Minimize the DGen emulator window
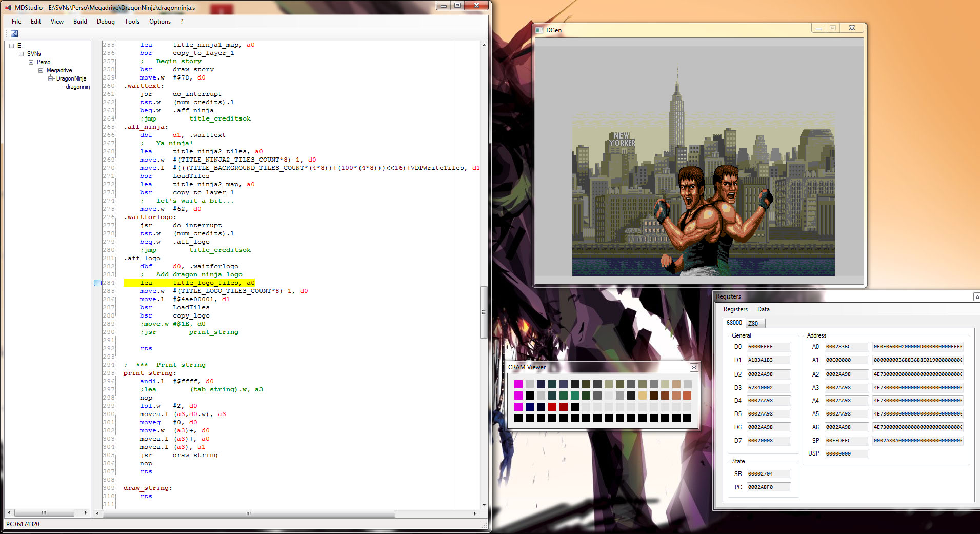 coord(819,28)
